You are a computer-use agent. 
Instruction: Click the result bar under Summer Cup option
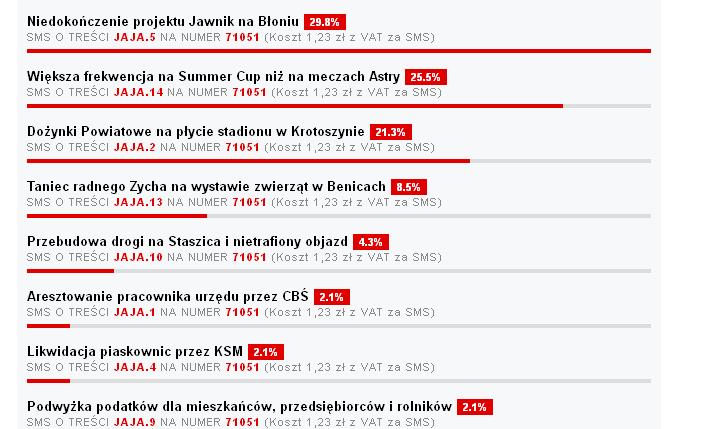tap(339, 106)
